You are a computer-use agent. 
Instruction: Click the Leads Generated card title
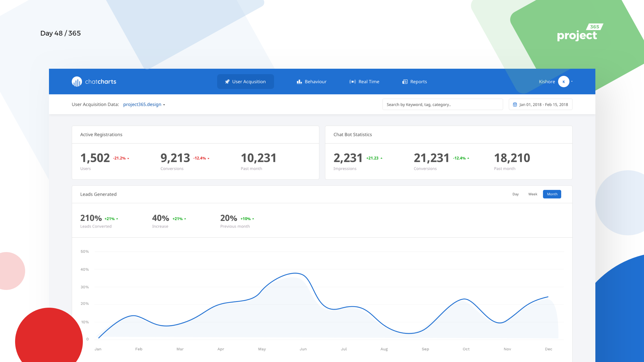[x=98, y=194]
